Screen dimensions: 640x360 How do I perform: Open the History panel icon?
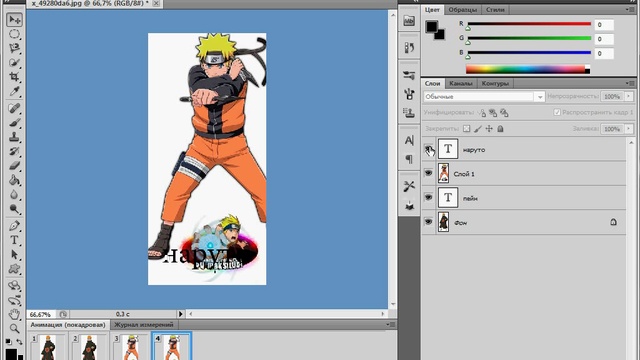(409, 47)
